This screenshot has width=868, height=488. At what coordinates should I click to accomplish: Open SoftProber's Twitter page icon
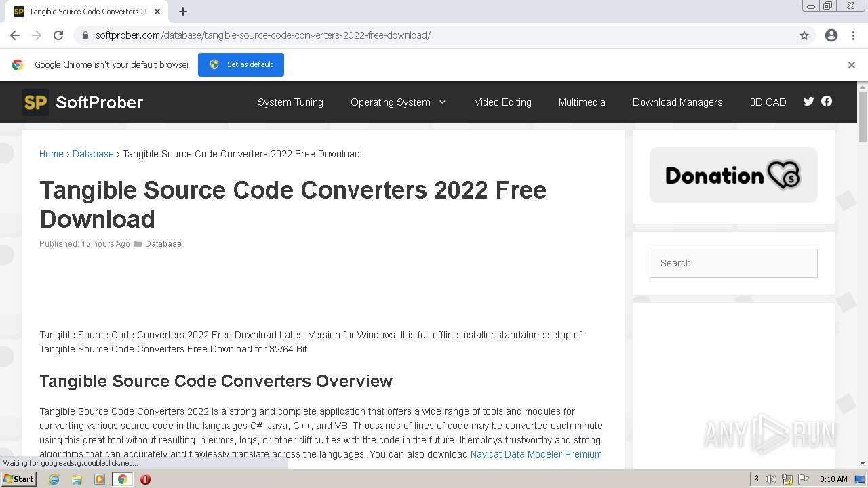[x=809, y=102]
